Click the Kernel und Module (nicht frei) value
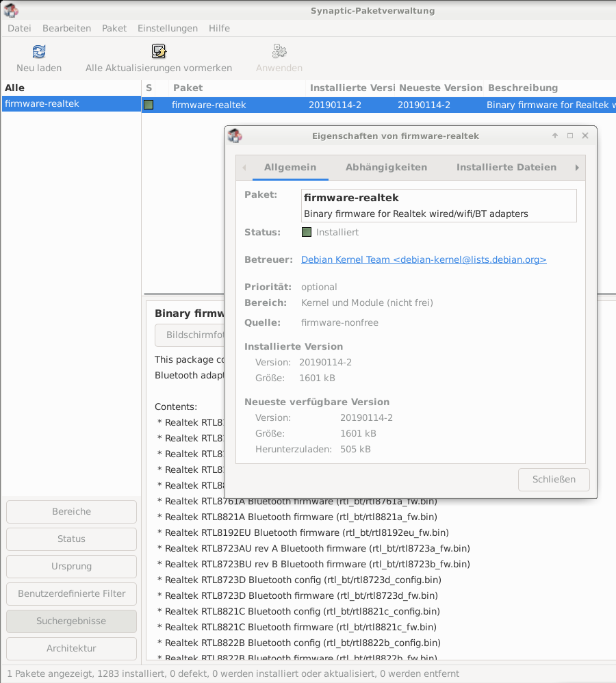The height and width of the screenshot is (683, 616). click(367, 302)
